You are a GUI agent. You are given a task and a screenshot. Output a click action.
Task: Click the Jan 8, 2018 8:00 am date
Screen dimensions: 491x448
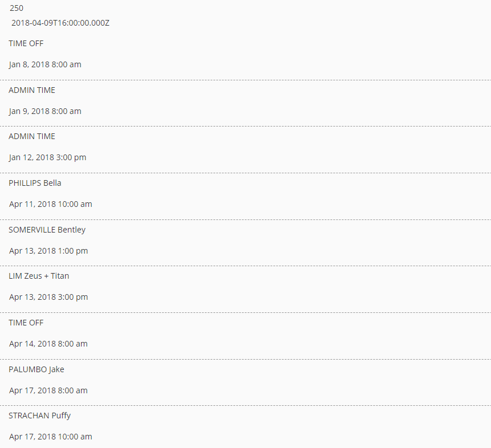pyautogui.click(x=45, y=64)
